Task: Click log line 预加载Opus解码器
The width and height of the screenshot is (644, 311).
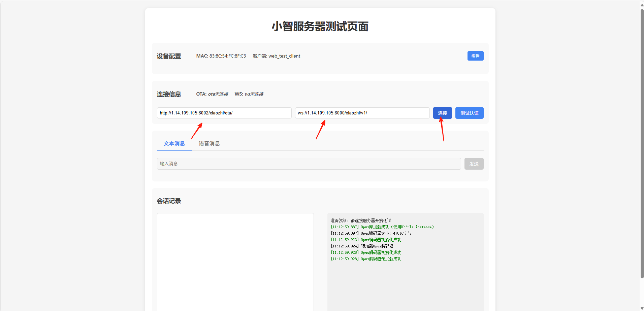Action: pyautogui.click(x=364, y=246)
